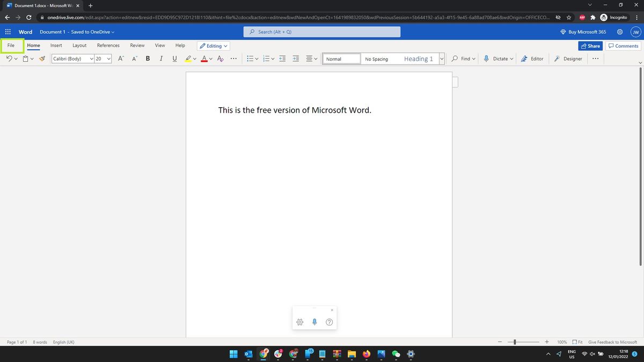Close the floating dictation toolbar
Viewport: 644px width, 362px height.
332,310
